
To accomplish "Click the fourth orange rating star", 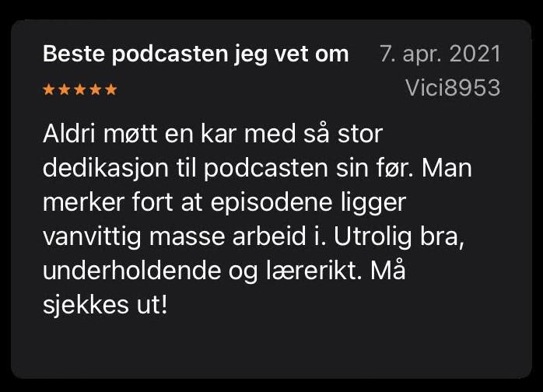I will [x=96, y=89].
